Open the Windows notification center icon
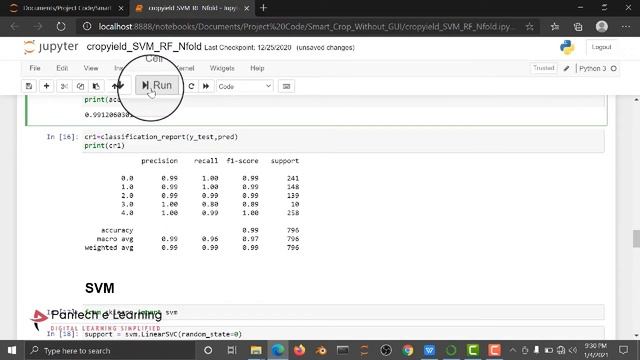 (x=623, y=350)
